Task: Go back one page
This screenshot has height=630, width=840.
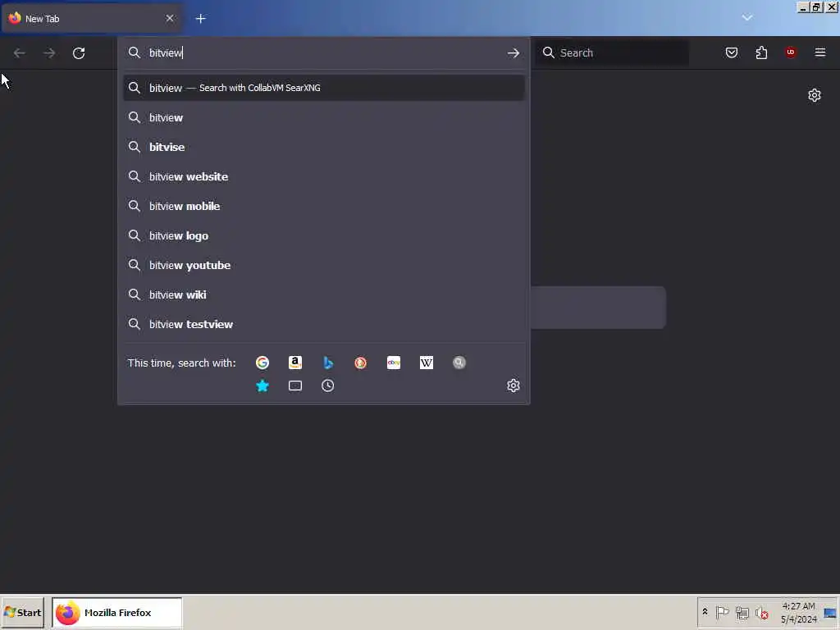Action: [x=20, y=52]
